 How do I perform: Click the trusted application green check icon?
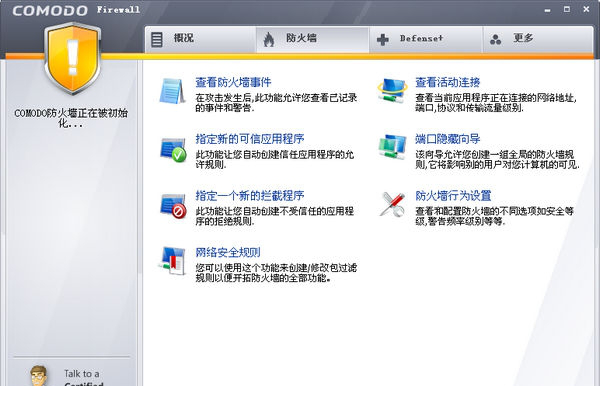click(x=173, y=150)
